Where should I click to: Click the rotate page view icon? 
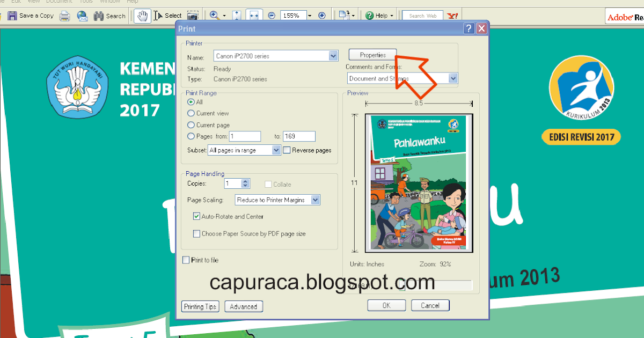click(x=345, y=16)
